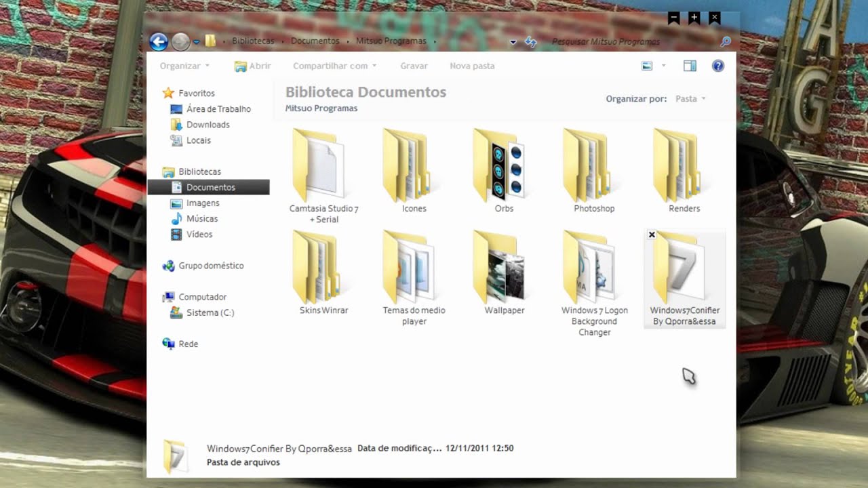Open recent pages dropdown beside Forward button
The width and height of the screenshot is (868, 488).
(197, 42)
